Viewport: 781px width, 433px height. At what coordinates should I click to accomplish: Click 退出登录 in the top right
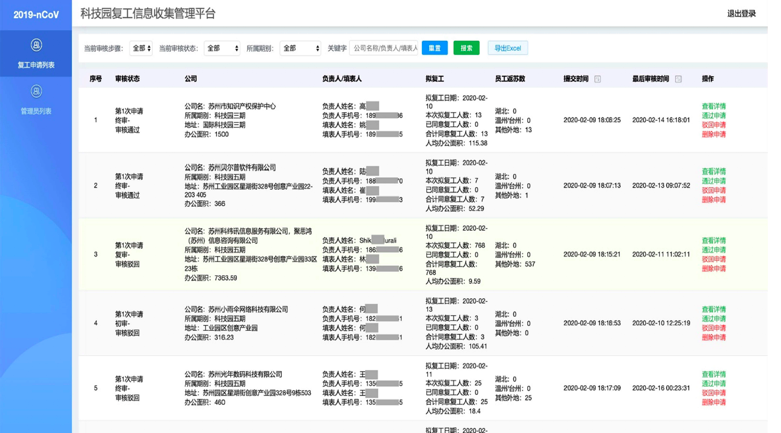(741, 14)
